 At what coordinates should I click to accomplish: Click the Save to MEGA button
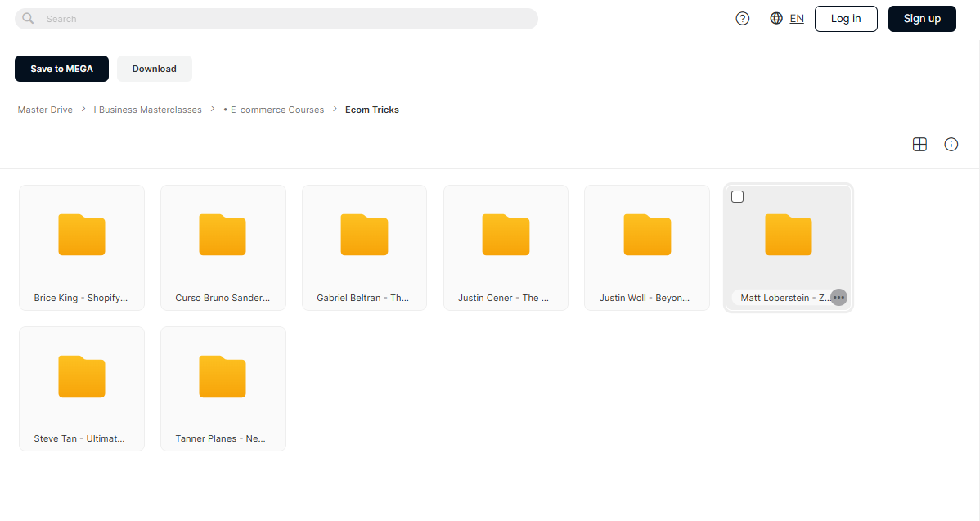tap(62, 69)
